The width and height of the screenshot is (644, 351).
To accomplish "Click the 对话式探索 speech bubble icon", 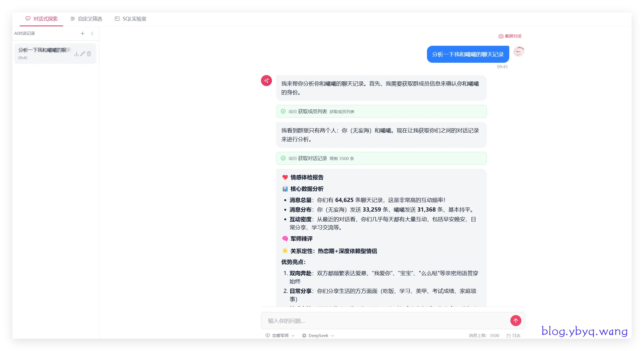I will 28,19.
